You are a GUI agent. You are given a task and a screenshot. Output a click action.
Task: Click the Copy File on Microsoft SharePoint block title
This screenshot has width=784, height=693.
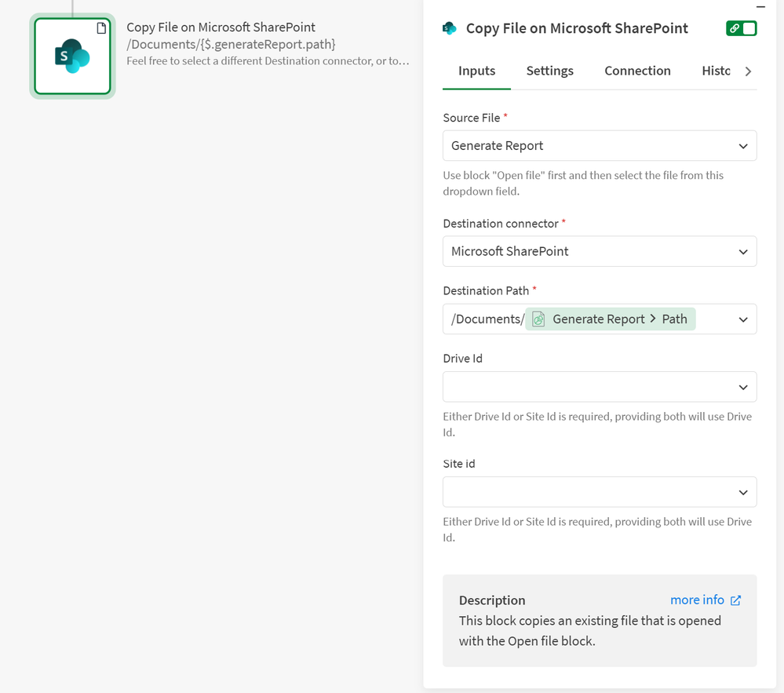pyautogui.click(x=221, y=27)
